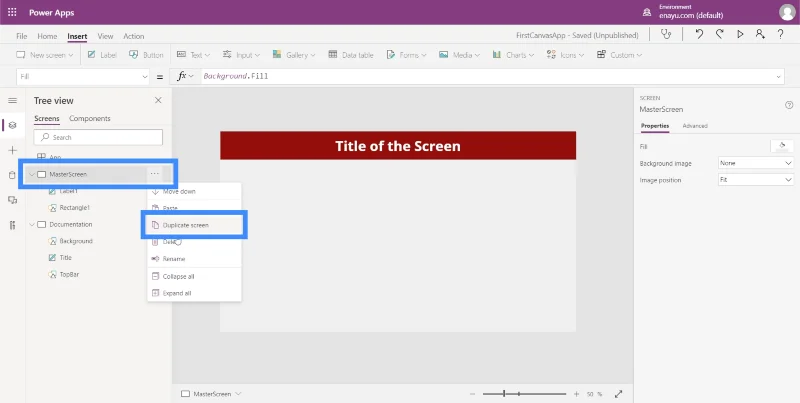Open the Custom dropdown
Screen dimensions: 800x403
pos(619,55)
